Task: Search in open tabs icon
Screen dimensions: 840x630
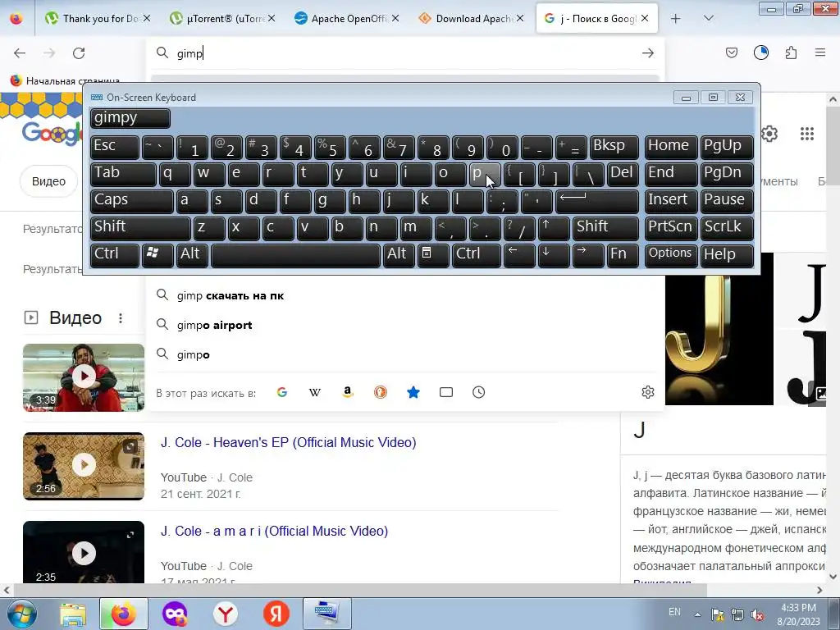Action: click(445, 392)
